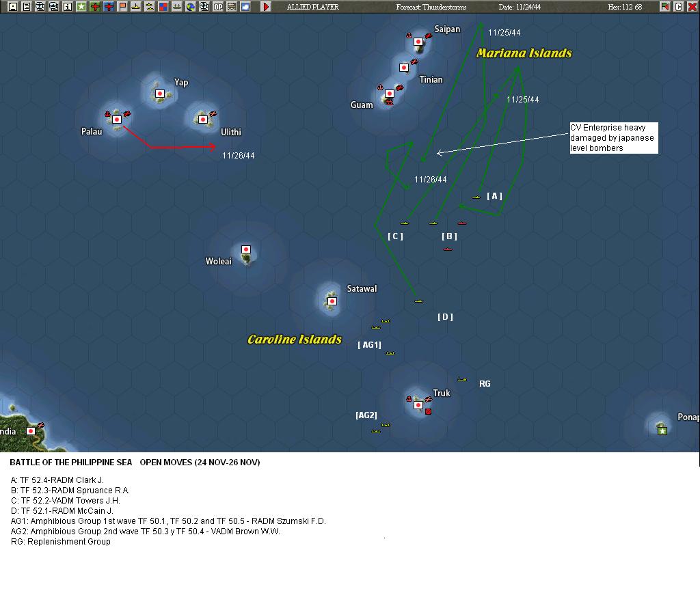Click the 'ALLIED PLAYER' label
This screenshot has width=700, height=593.
point(313,7)
